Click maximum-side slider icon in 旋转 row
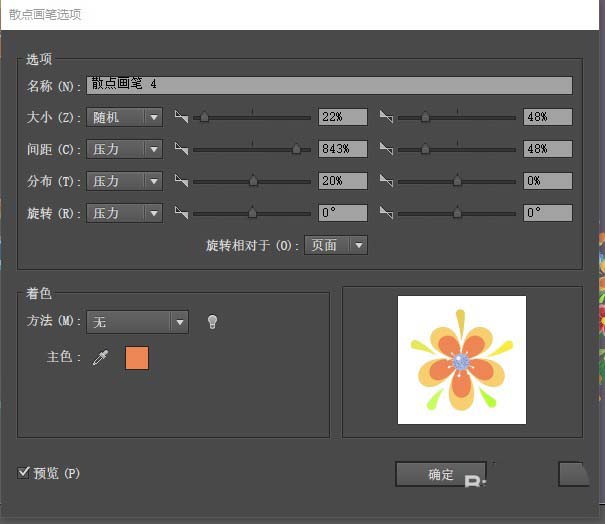 click(x=386, y=213)
